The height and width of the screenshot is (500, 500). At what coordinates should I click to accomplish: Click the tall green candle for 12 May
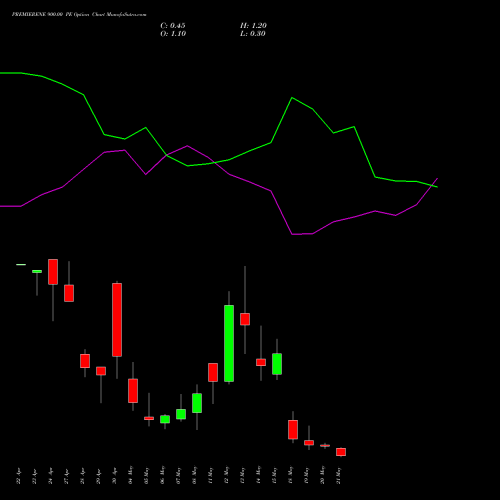tap(229, 343)
